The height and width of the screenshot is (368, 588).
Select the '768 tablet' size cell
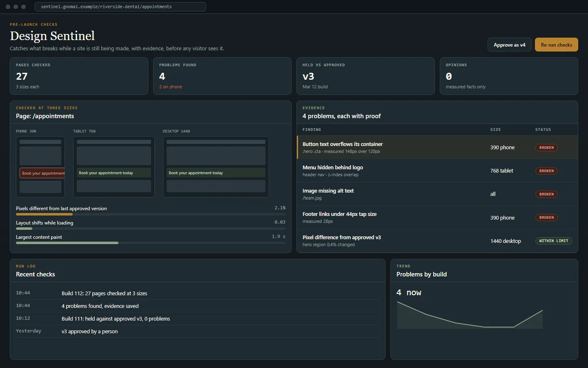502,171
